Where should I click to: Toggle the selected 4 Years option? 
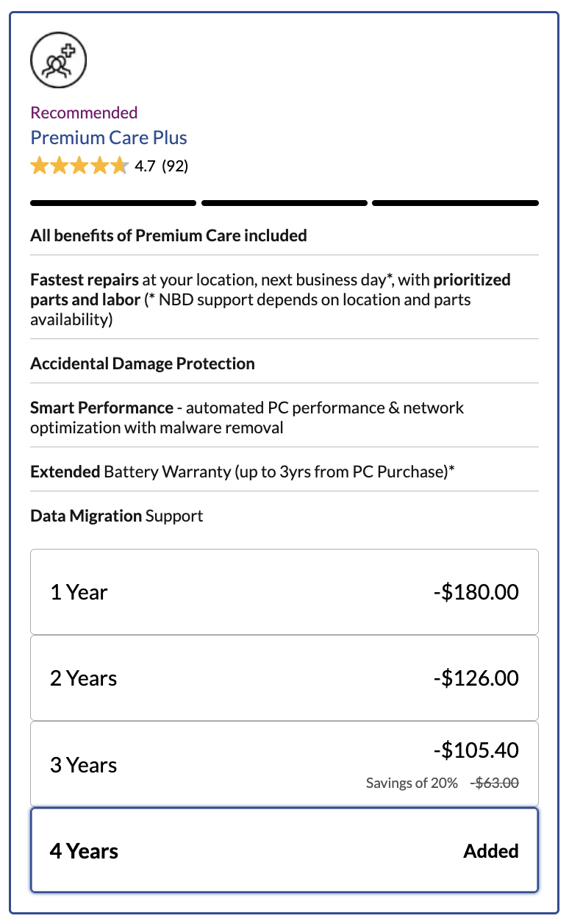[284, 850]
